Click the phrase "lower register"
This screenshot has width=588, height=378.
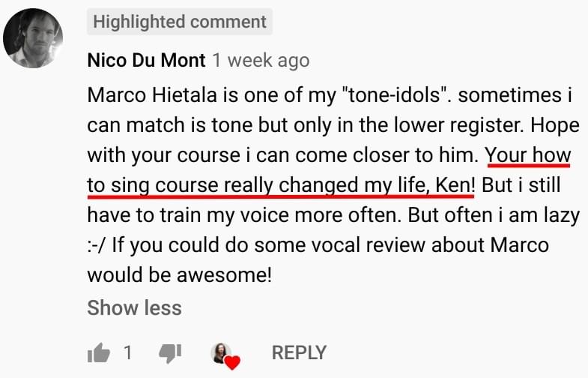click(x=420, y=125)
